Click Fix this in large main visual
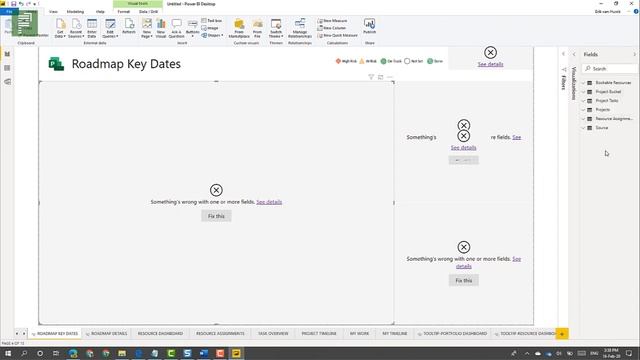 (x=216, y=216)
